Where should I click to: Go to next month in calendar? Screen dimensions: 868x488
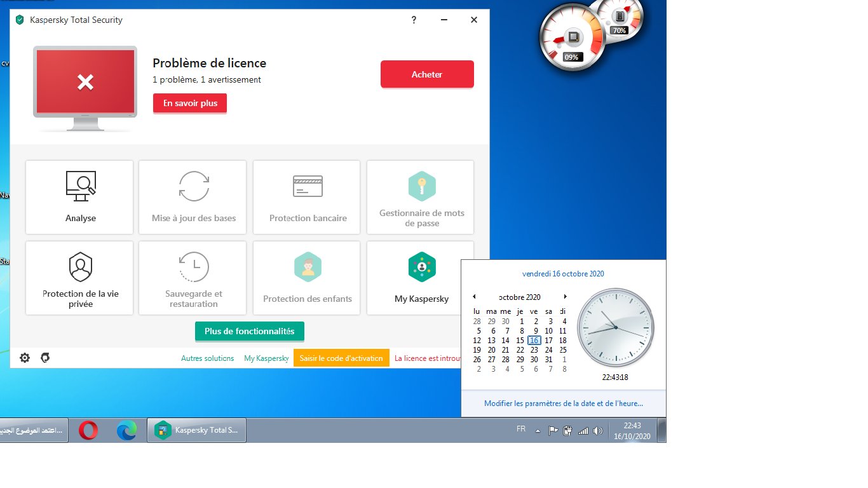pyautogui.click(x=565, y=297)
